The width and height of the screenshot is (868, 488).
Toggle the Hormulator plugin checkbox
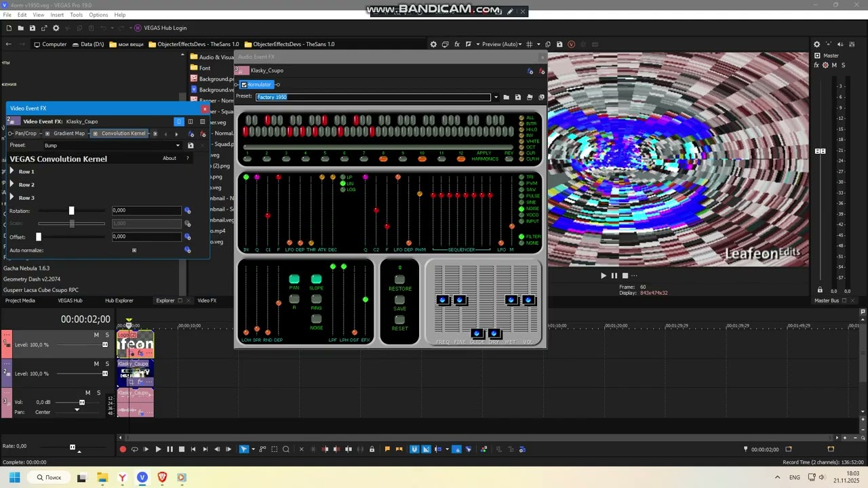[244, 85]
